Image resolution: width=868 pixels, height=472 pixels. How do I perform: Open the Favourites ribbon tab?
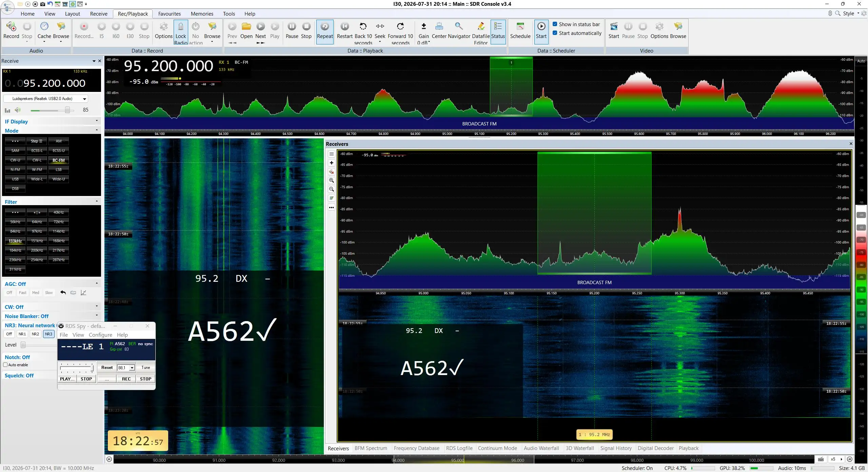click(169, 14)
